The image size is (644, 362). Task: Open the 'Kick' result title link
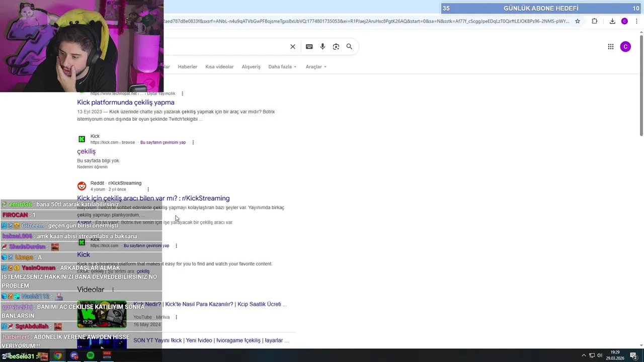tap(84, 255)
